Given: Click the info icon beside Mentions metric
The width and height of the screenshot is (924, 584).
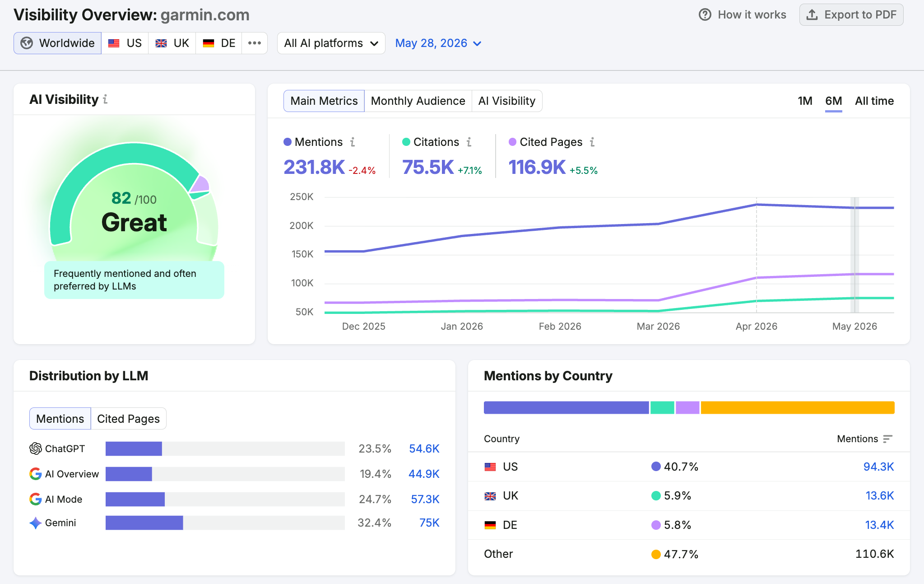Looking at the screenshot, I should pos(353,142).
